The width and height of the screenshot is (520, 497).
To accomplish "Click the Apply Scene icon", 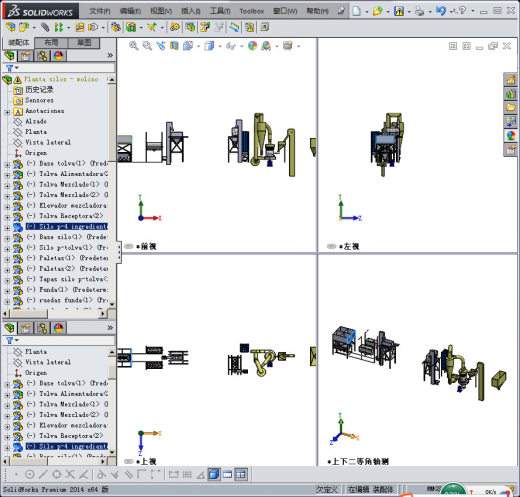I will tap(266, 46).
